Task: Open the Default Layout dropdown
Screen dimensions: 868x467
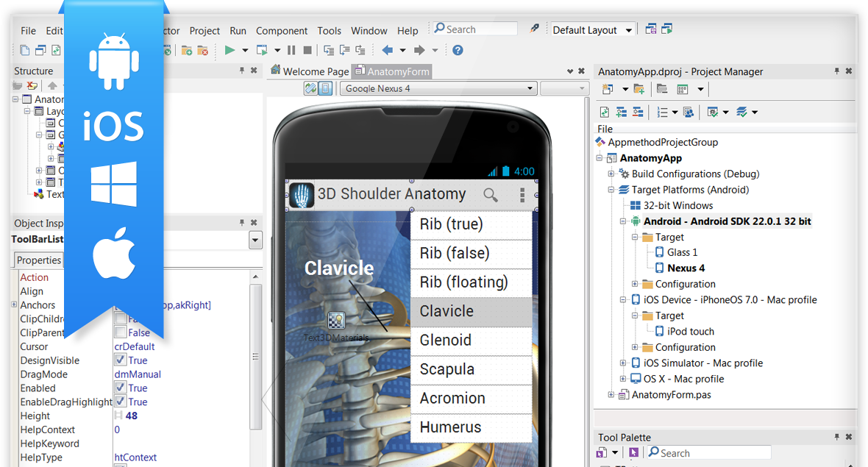Action: click(x=628, y=30)
